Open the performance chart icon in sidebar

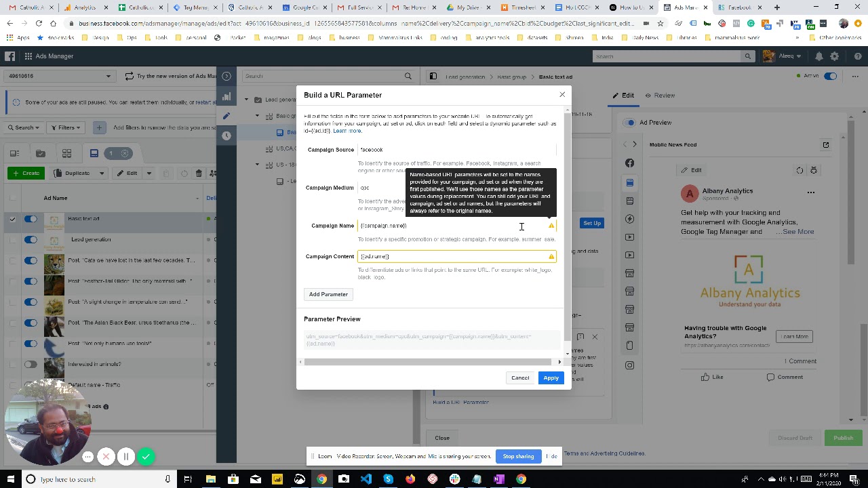226,96
